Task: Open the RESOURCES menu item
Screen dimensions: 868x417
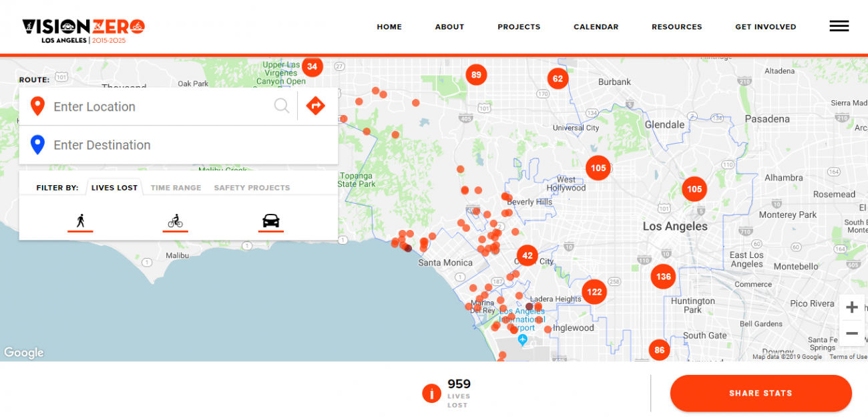Action: click(676, 27)
